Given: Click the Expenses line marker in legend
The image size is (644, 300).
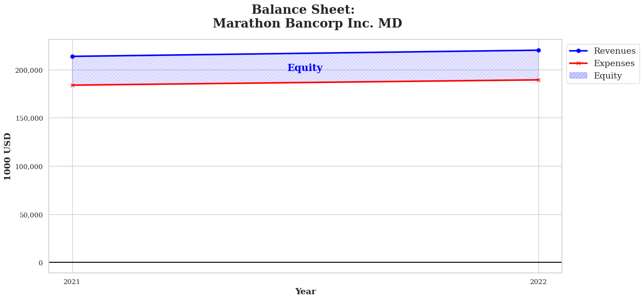Looking at the screenshot, I should click(578, 63).
